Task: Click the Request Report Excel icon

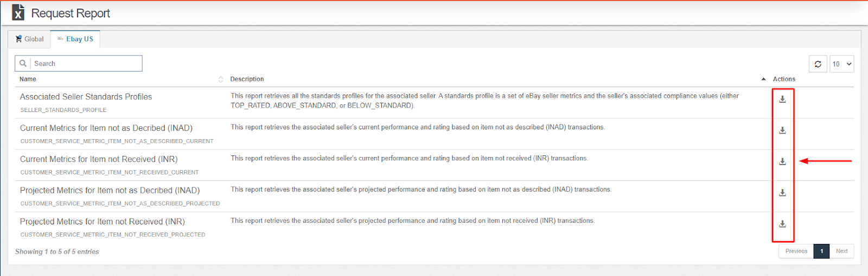Action: [18, 12]
